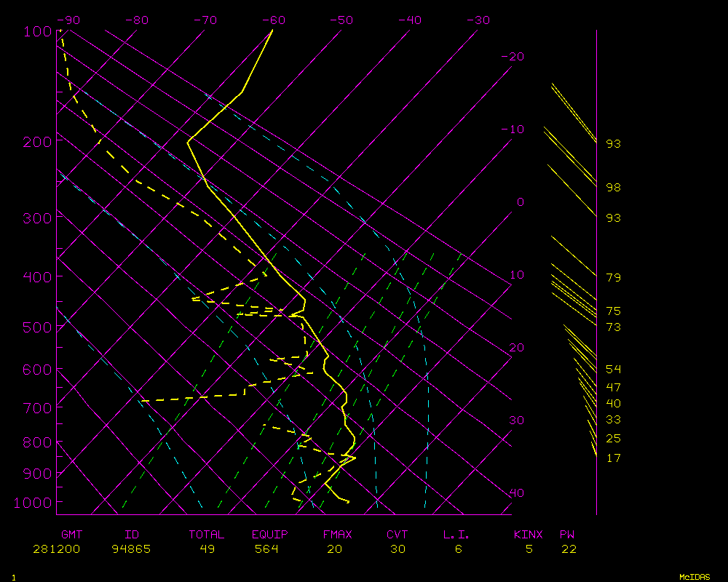Image resolution: width=728 pixels, height=582 pixels.
Task: Select the KINX label
Action: [x=529, y=535]
